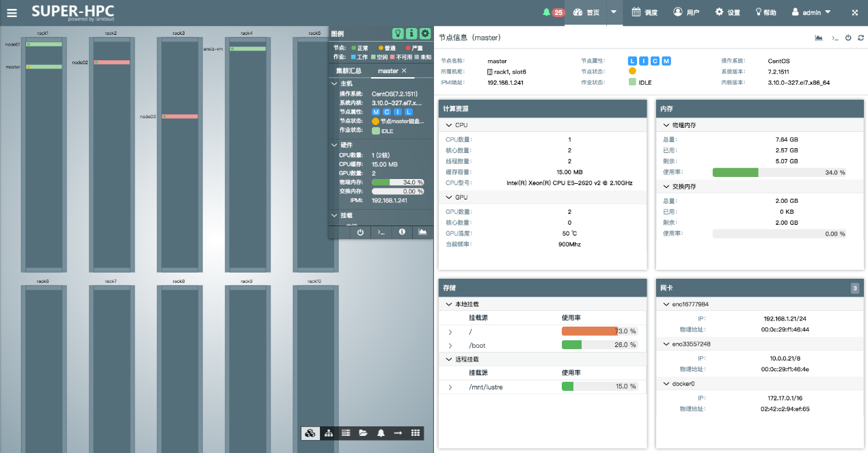This screenshot has width=868, height=453.
Task: Switch to the 集群汇总 tab
Action: coord(349,71)
